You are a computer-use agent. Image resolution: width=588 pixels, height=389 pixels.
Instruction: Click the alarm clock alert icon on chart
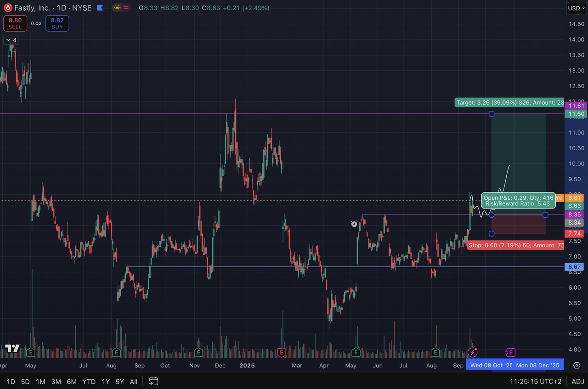pyautogui.click(x=354, y=224)
